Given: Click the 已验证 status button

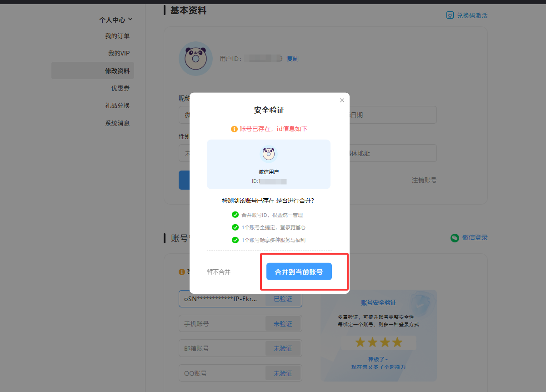Looking at the screenshot, I should 283,299.
